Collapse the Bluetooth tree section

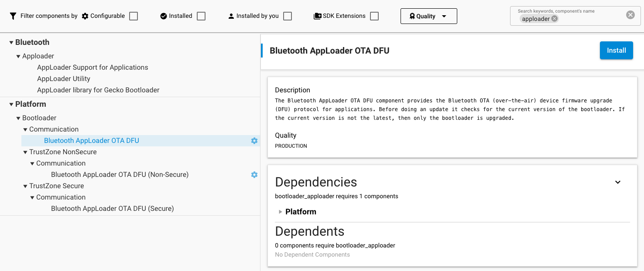[11, 42]
